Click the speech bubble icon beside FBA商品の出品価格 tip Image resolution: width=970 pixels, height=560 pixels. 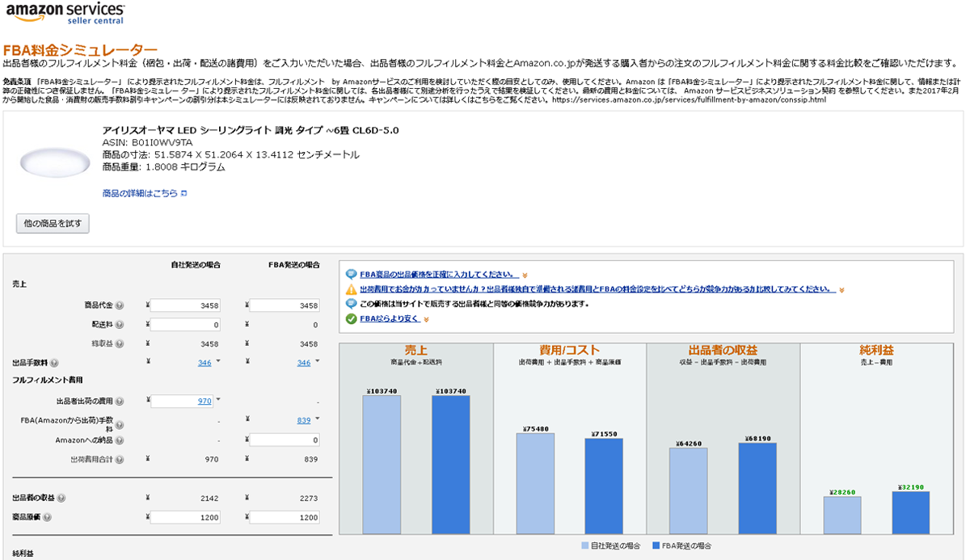tap(351, 275)
